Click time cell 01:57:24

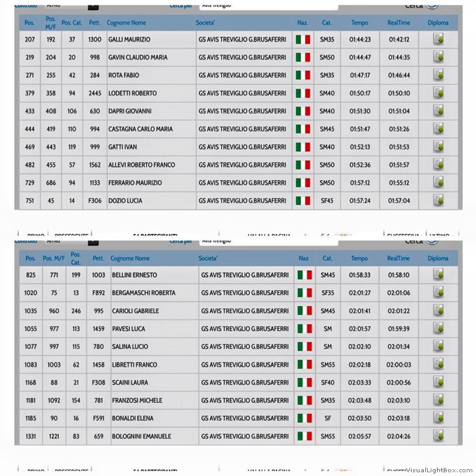click(x=359, y=200)
